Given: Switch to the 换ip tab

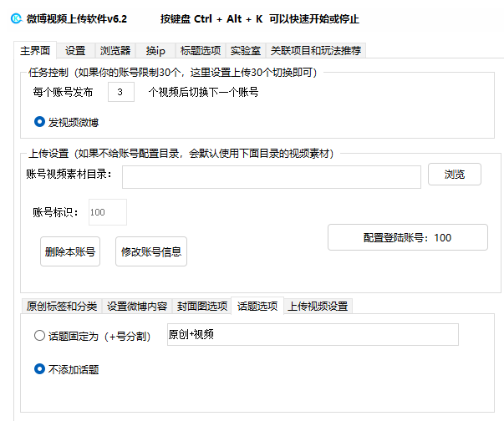Looking at the screenshot, I should tap(155, 50).
